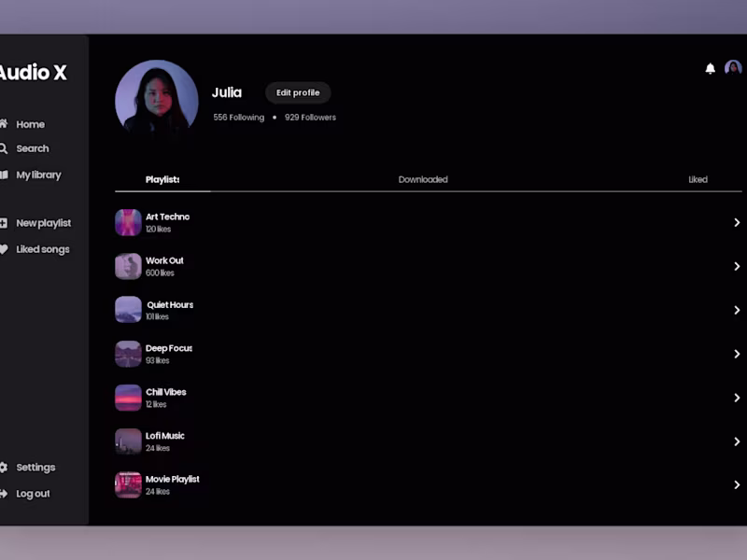Click the small profile avatar in top corner

733,68
